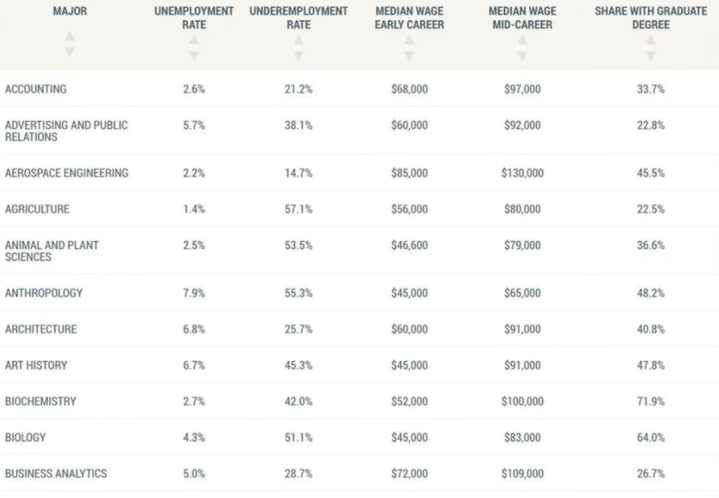
Task: Click up arrow under Median Wage Mid-Career
Action: click(x=522, y=41)
